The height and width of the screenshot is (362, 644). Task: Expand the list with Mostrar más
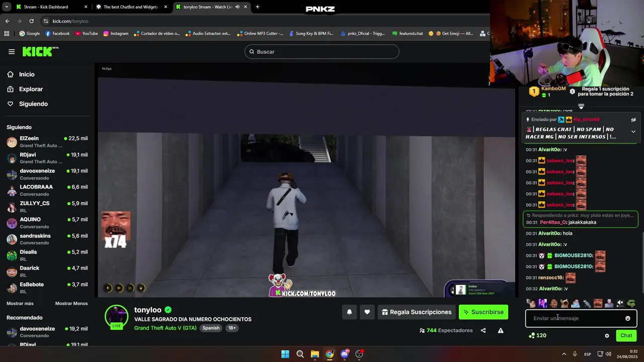pyautogui.click(x=20, y=304)
